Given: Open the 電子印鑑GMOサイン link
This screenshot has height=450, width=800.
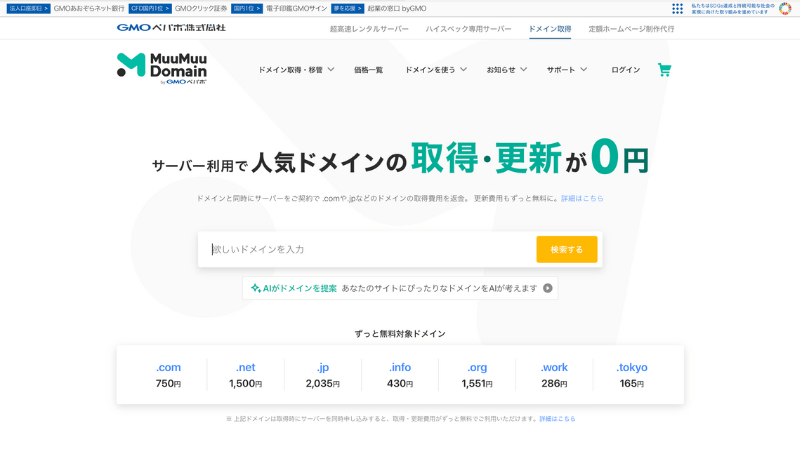Looking at the screenshot, I should [296, 9].
